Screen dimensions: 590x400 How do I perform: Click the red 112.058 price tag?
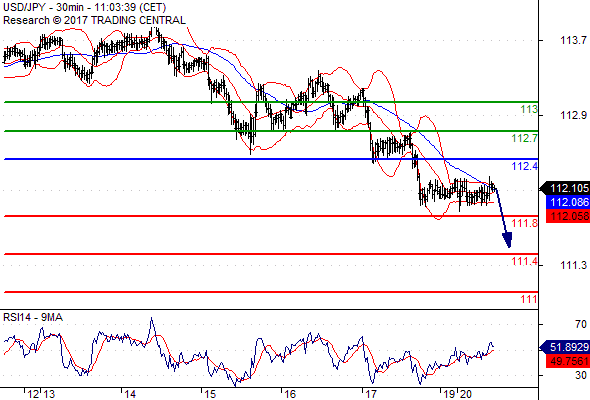(x=568, y=216)
